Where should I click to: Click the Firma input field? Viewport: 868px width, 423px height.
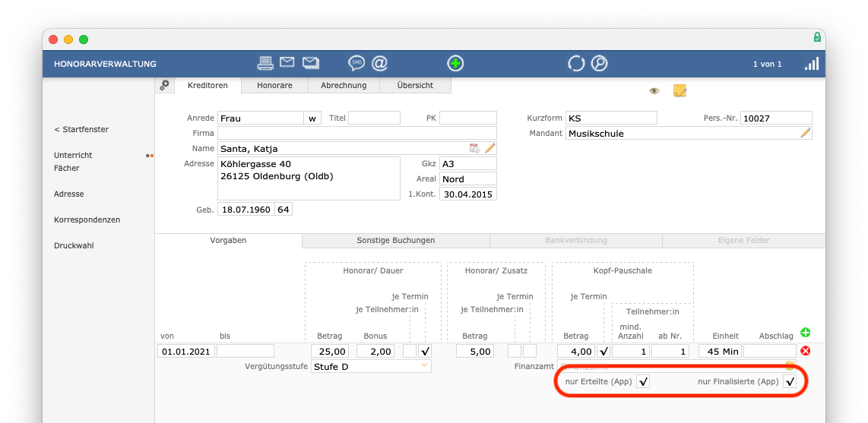click(x=357, y=133)
